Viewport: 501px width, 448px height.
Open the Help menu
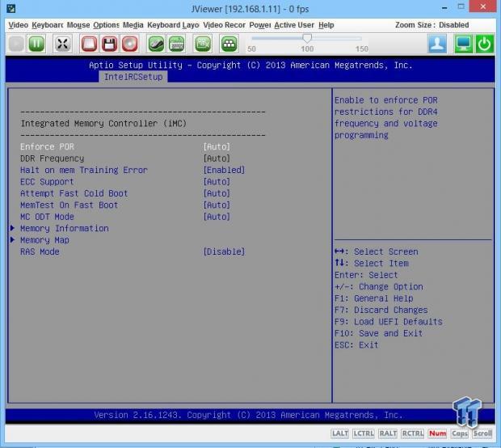click(326, 25)
